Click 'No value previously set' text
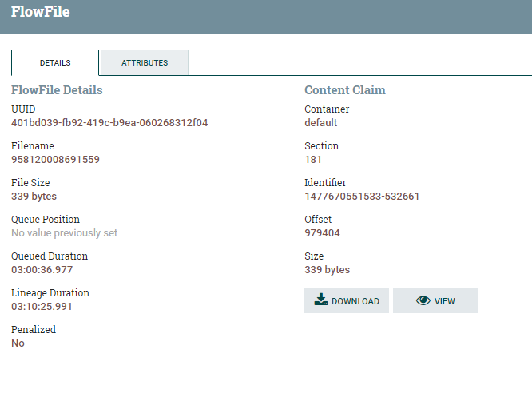 coord(65,233)
